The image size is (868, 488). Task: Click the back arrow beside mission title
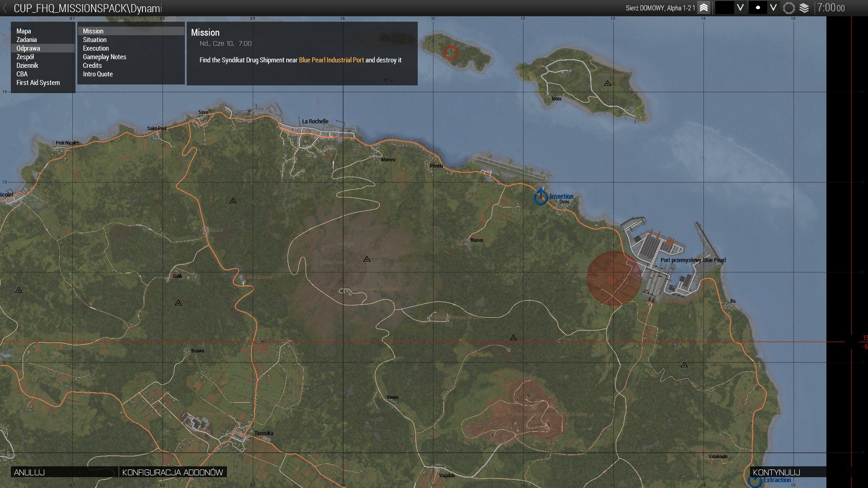pyautogui.click(x=5, y=8)
